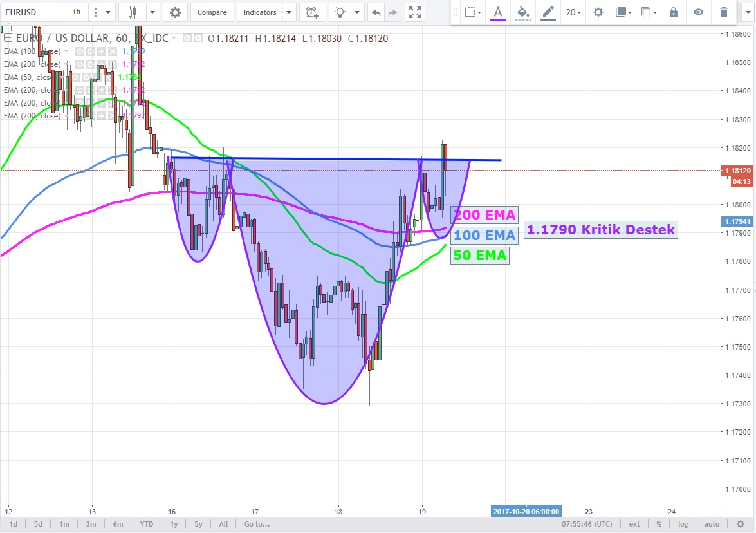The image size is (756, 533).
Task: Toggle the auto scale option
Action: tap(712, 524)
